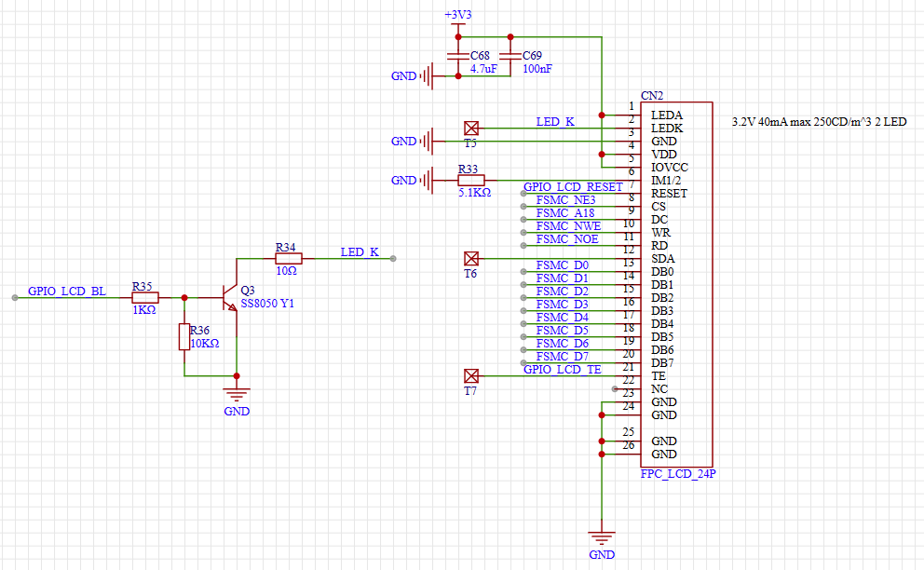Select resistor R33 symbol
924x570 pixels.
[471, 181]
